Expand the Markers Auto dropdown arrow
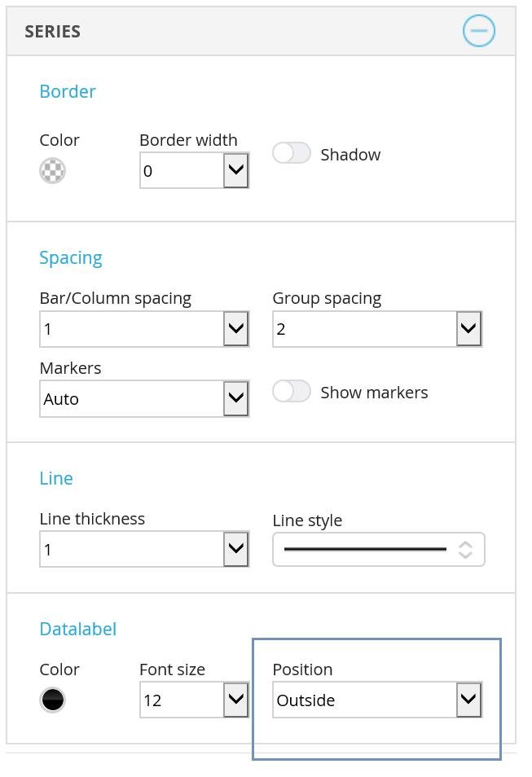 pyautogui.click(x=235, y=398)
